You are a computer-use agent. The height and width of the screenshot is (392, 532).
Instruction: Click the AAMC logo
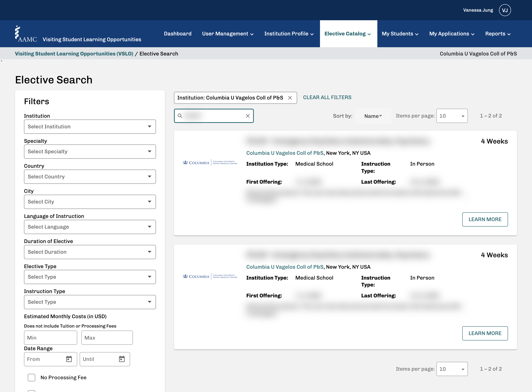26,34
